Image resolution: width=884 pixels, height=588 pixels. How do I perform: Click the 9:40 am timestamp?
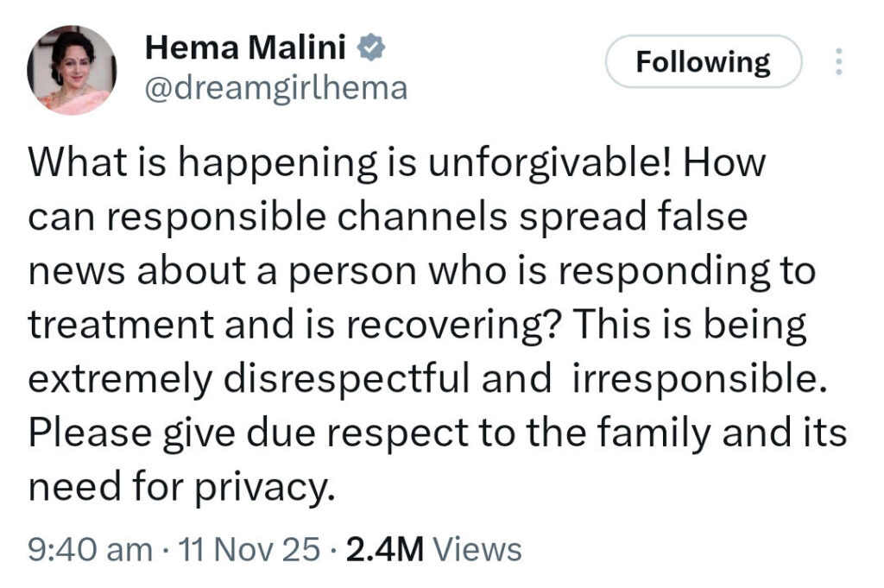click(89, 549)
